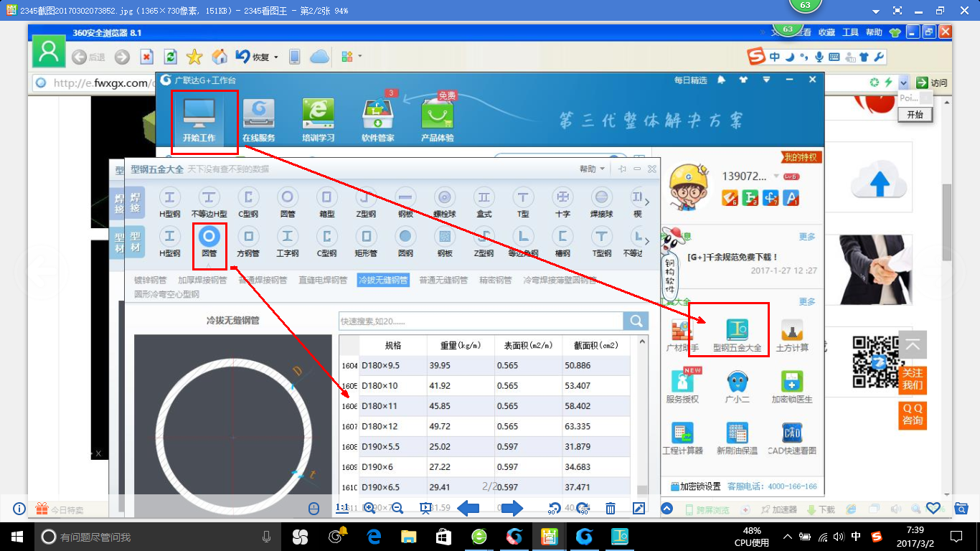Select 圆形冷弯空心型钢 subtype tab
This screenshot has width=980, height=551.
166,294
